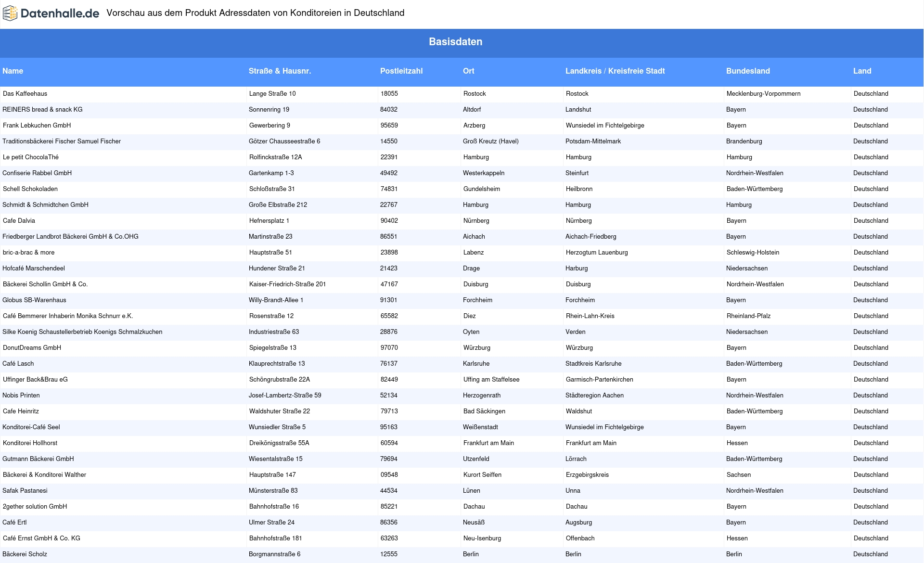
Task: Select the Café Ertl entry
Action: [x=14, y=523]
